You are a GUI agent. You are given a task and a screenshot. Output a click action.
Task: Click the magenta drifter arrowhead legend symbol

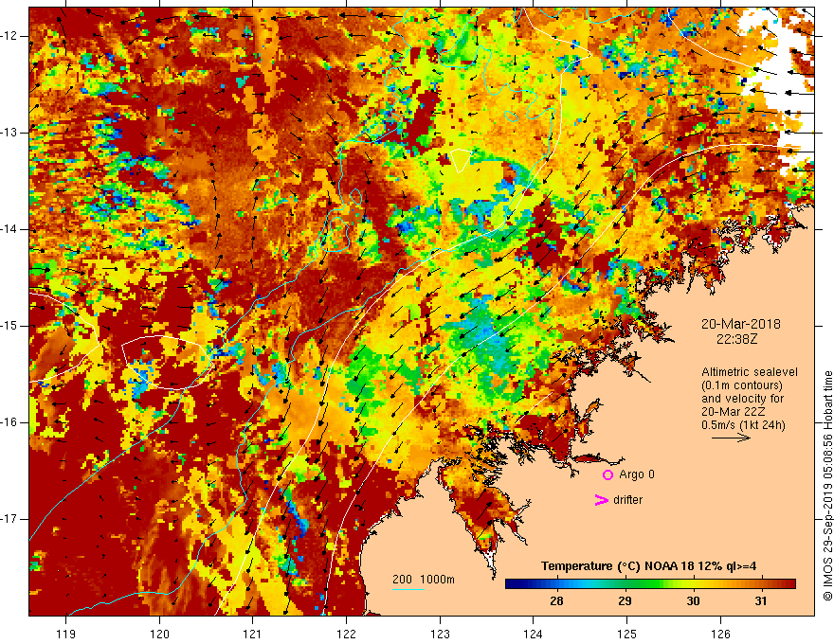601,500
